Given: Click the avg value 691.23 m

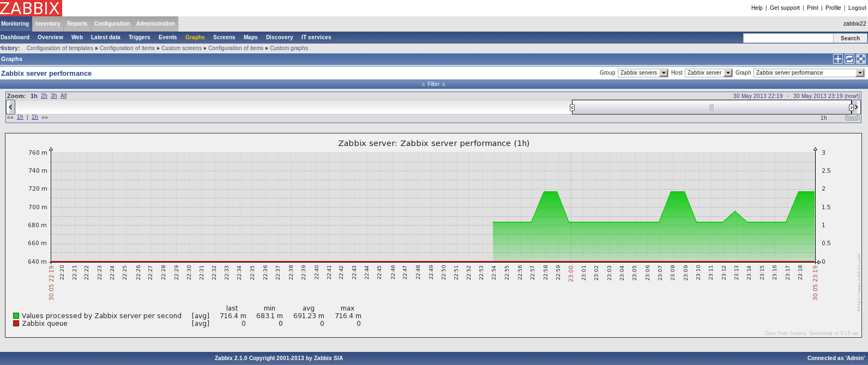Looking at the screenshot, I should click(309, 316).
